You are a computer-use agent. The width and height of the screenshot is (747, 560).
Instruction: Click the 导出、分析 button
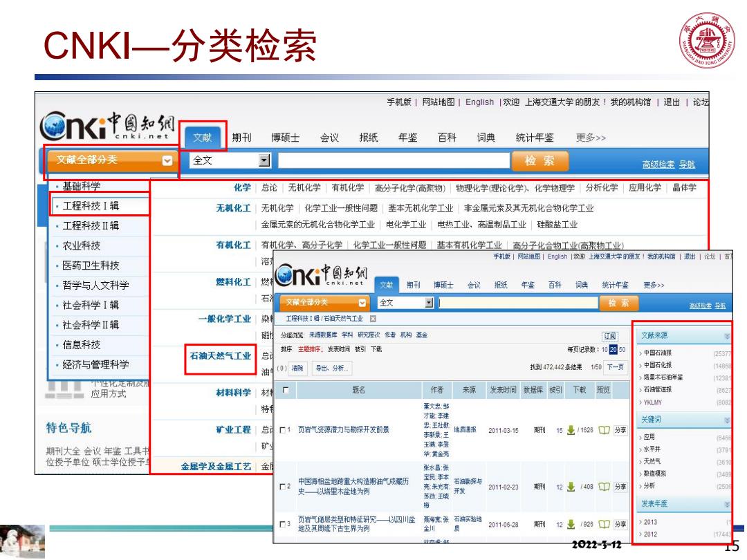coord(331,368)
